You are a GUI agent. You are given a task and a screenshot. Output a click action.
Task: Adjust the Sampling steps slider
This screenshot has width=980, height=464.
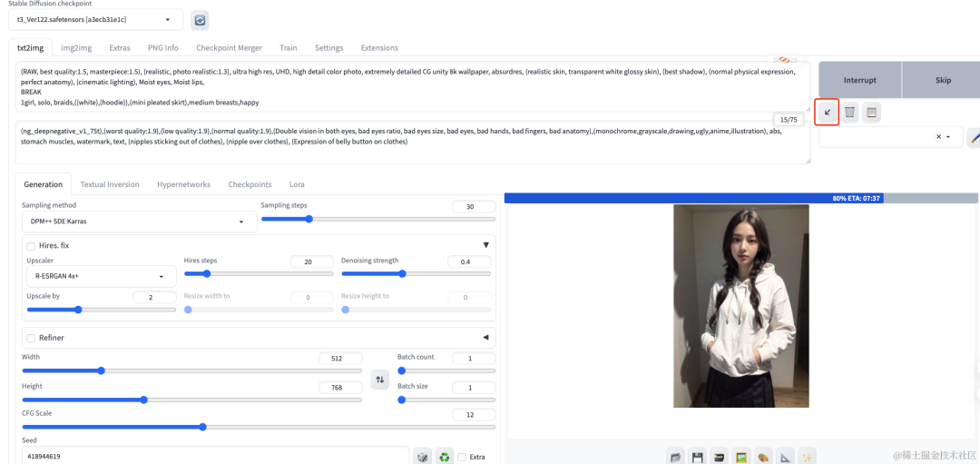pos(378,219)
